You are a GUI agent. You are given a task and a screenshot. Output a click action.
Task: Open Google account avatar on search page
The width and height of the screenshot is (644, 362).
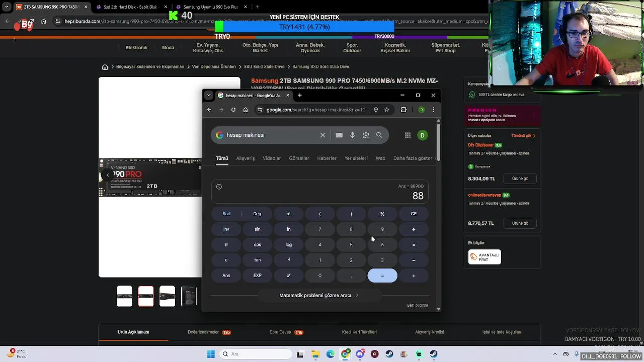pos(423,135)
